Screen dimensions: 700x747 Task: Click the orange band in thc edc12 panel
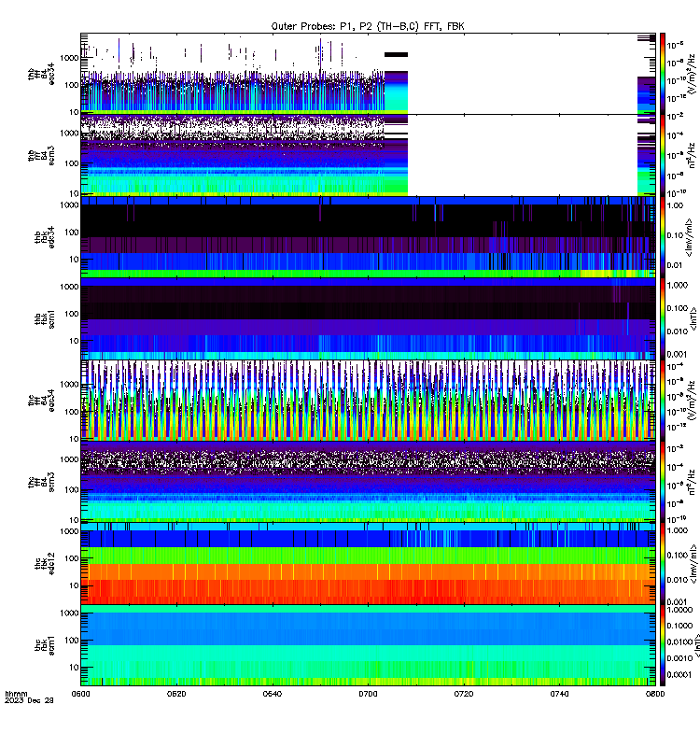[x=368, y=571]
